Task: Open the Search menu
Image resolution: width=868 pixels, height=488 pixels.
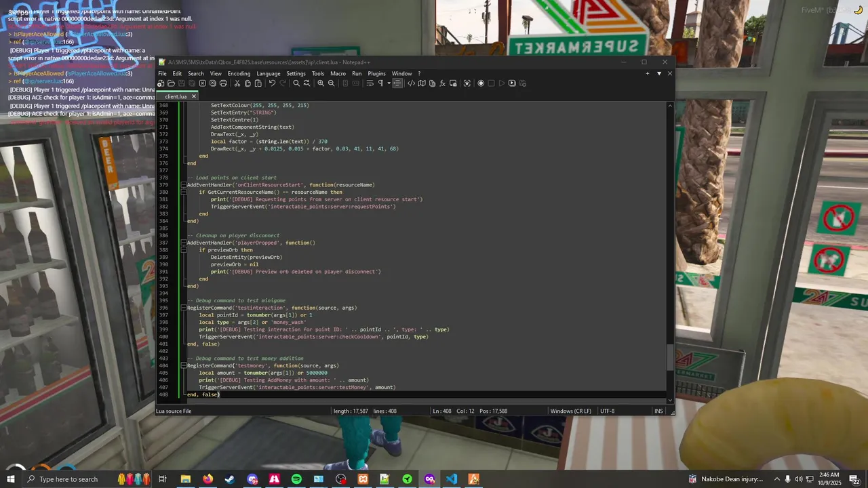Action: [196, 73]
